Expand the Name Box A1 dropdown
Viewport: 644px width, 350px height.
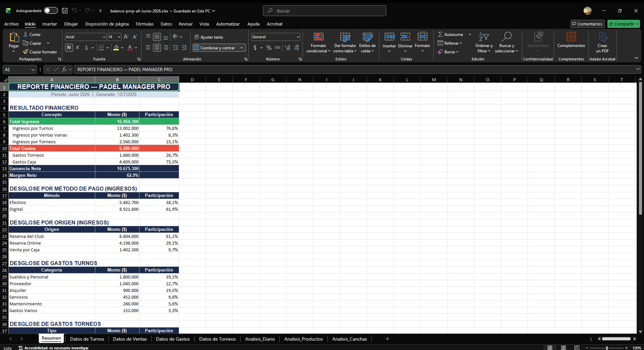pyautogui.click(x=33, y=69)
